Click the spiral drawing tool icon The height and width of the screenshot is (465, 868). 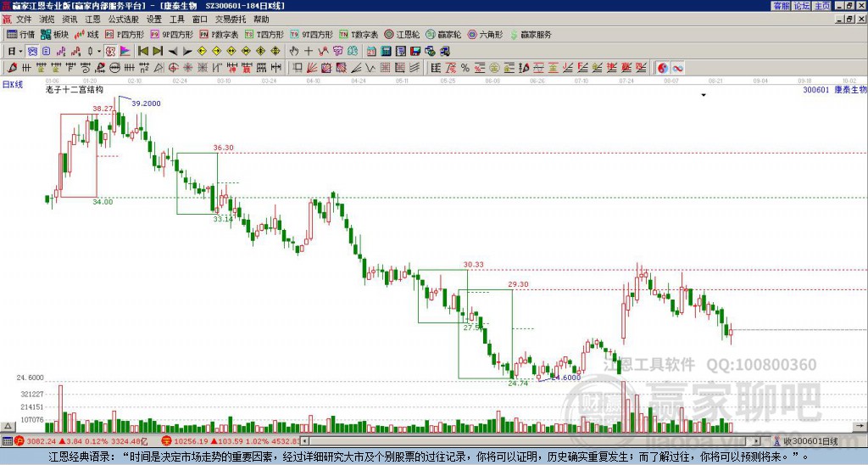click(x=85, y=68)
